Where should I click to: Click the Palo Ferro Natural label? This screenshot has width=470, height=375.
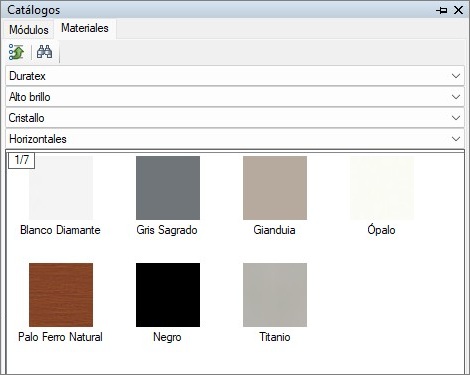[x=60, y=337]
